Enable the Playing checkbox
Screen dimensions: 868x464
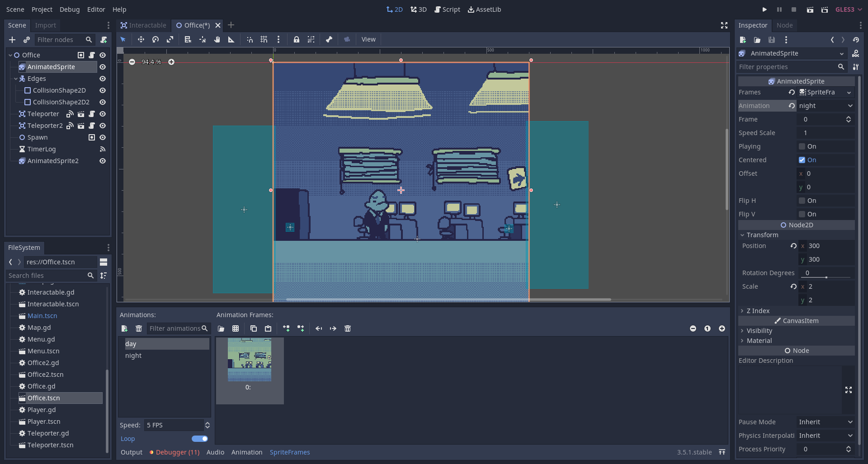pyautogui.click(x=802, y=146)
